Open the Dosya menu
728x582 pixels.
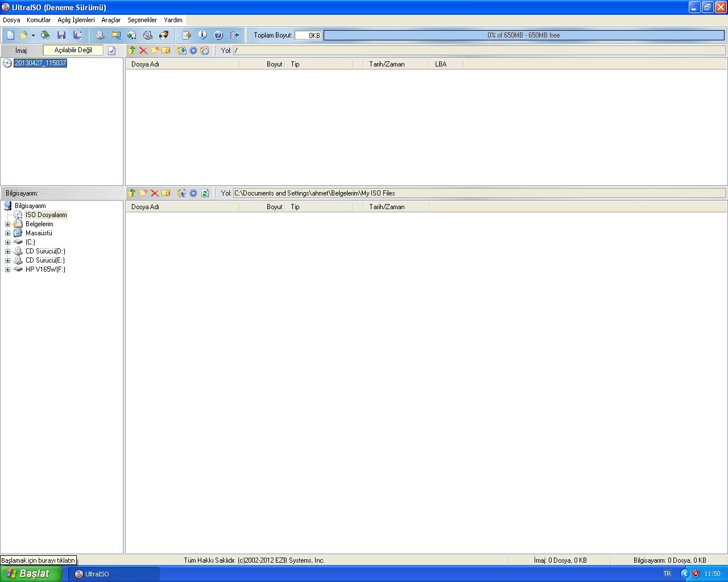[11, 20]
